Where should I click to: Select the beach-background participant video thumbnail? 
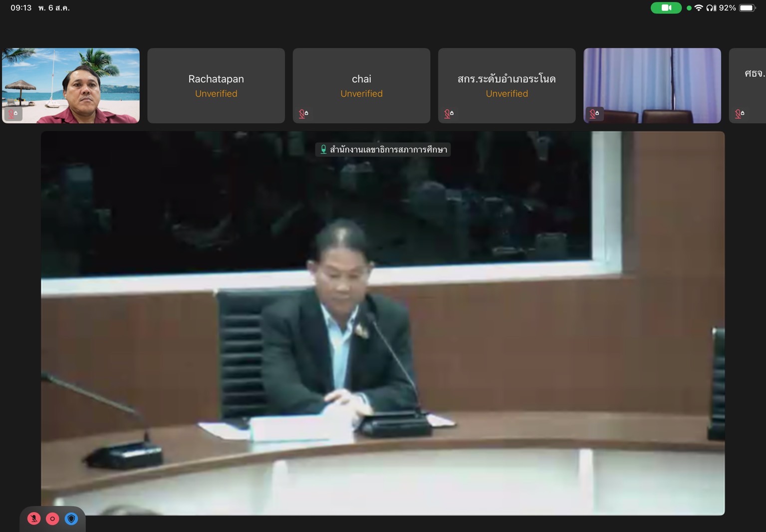71,86
